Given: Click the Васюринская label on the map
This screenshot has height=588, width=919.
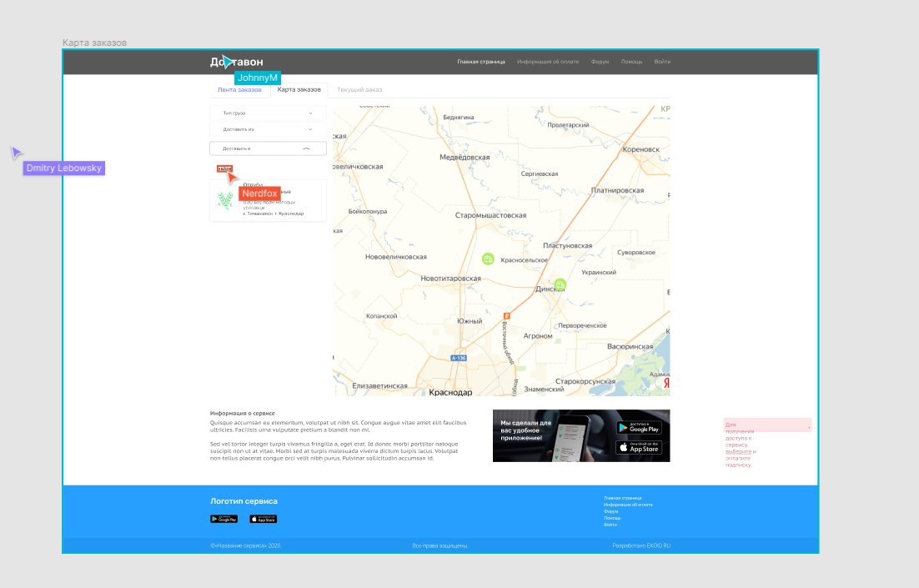Looking at the screenshot, I should click(630, 346).
